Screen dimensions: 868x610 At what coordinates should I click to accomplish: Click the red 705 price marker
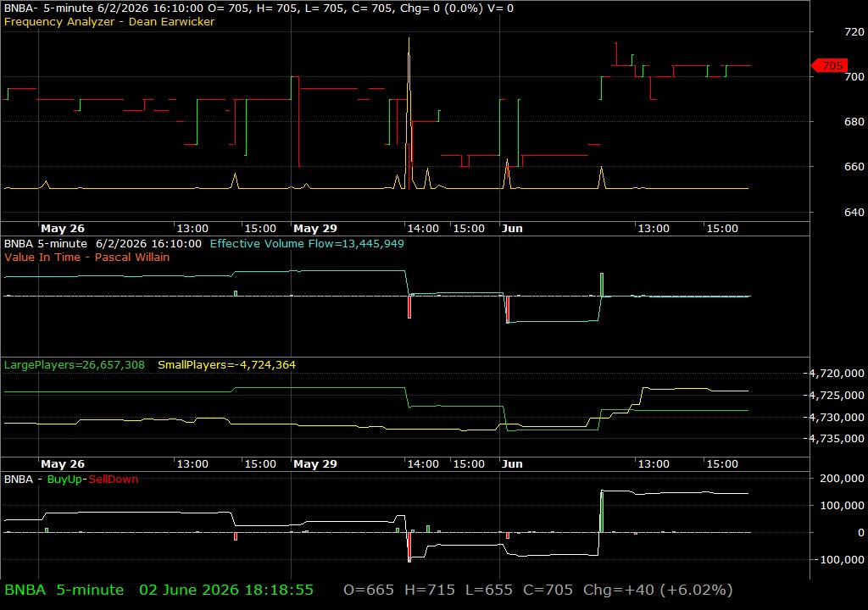(x=829, y=65)
